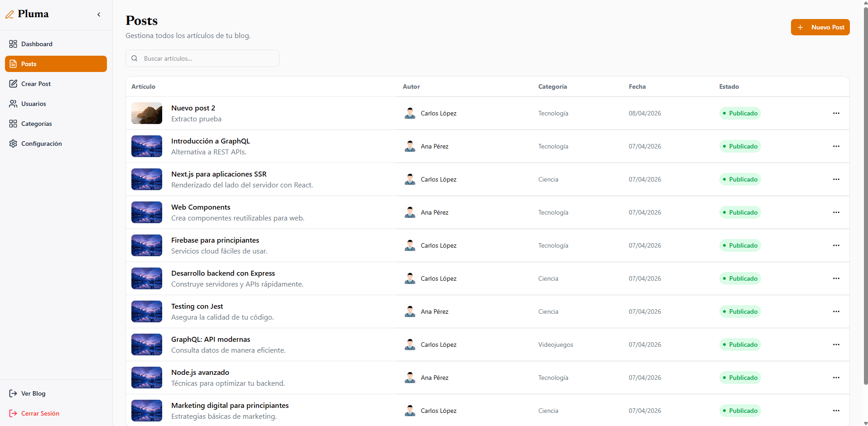Open the Usuarios section
This screenshot has height=426, width=868.
pyautogui.click(x=56, y=104)
